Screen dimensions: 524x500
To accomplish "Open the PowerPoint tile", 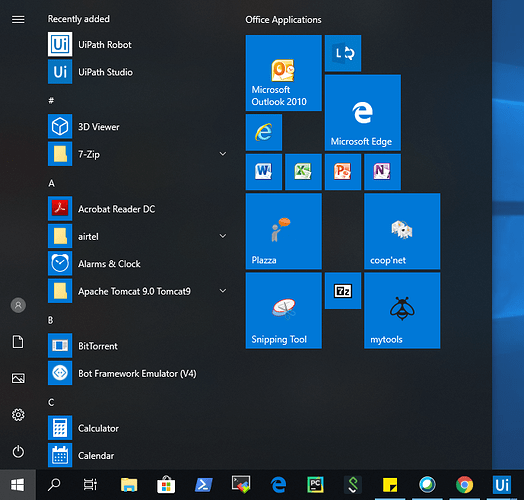I will click(343, 172).
